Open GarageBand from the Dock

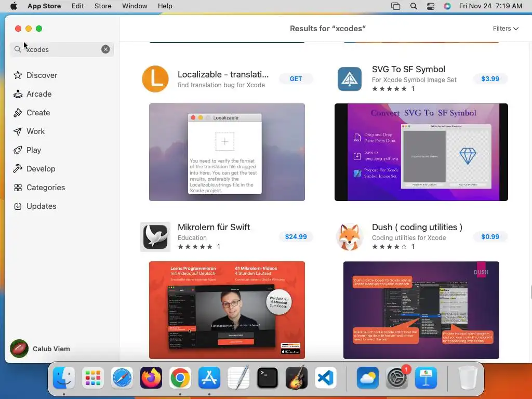click(x=297, y=378)
